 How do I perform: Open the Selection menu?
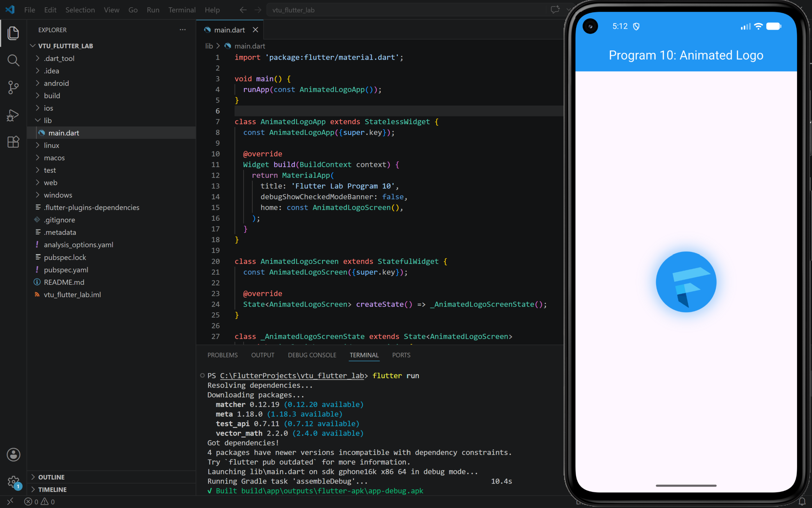(80, 10)
